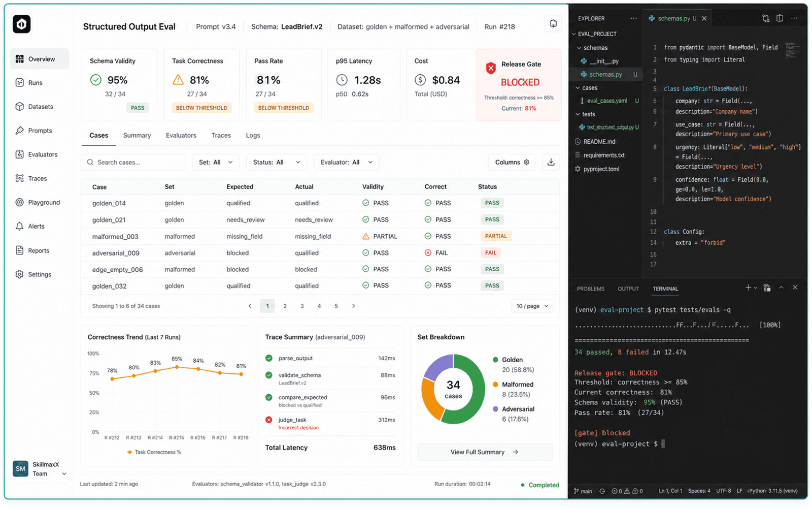This screenshot has width=812, height=508.
Task: Click the app logo in the sidebar
Action: pos(21,24)
